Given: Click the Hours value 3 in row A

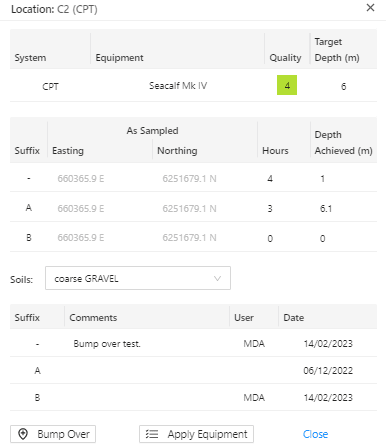Looking at the screenshot, I should click(x=270, y=209).
